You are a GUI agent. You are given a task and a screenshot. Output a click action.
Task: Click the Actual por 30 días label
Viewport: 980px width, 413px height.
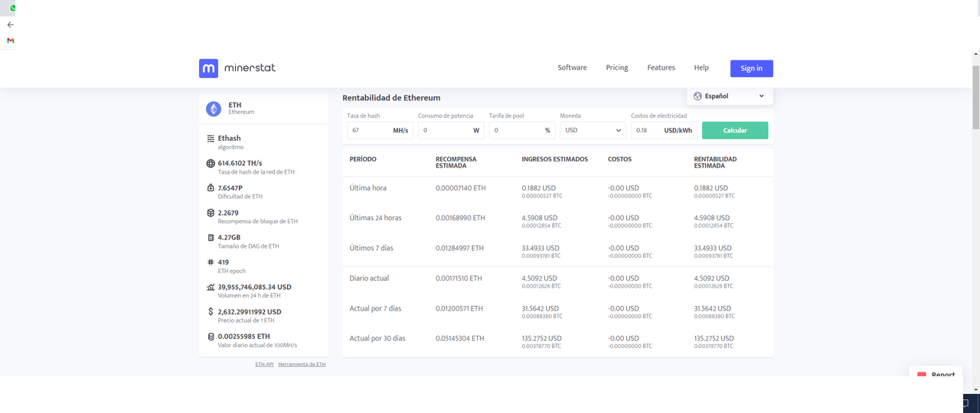click(377, 339)
